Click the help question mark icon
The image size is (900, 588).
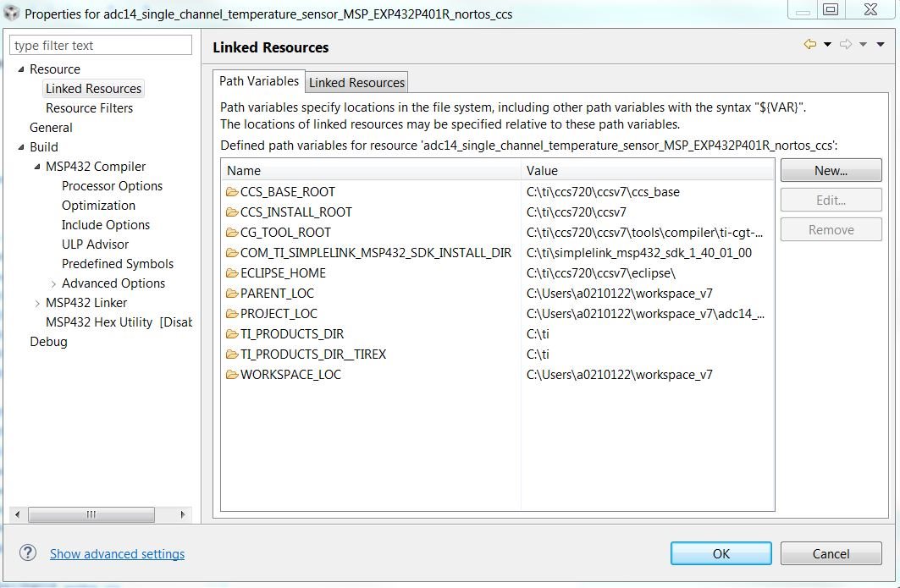pyautogui.click(x=28, y=553)
